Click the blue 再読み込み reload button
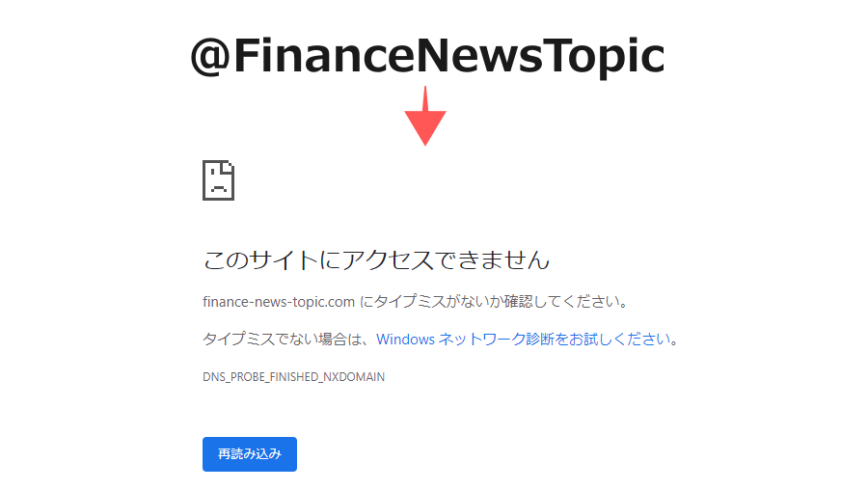Viewport: 868px width, 490px height. pos(250,454)
